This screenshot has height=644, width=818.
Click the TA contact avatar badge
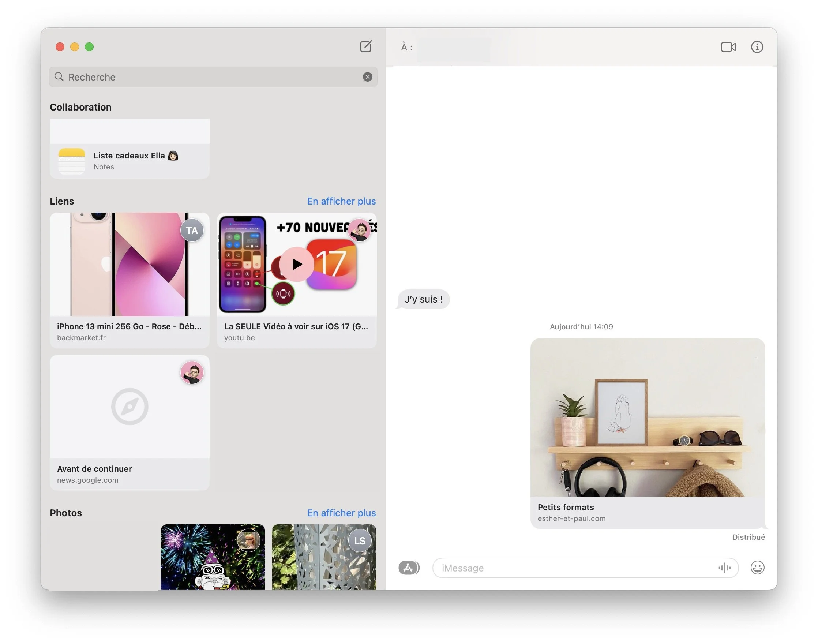coord(191,231)
